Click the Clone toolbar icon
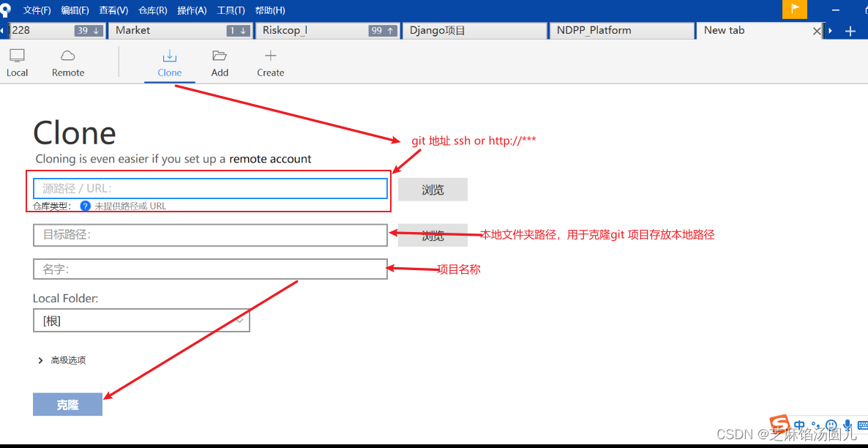The height and width of the screenshot is (448, 868). (x=169, y=62)
